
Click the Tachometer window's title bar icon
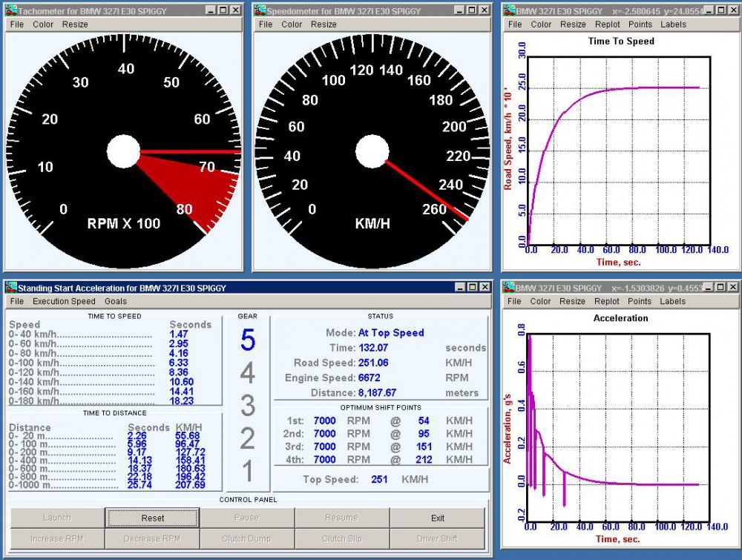coord(11,10)
